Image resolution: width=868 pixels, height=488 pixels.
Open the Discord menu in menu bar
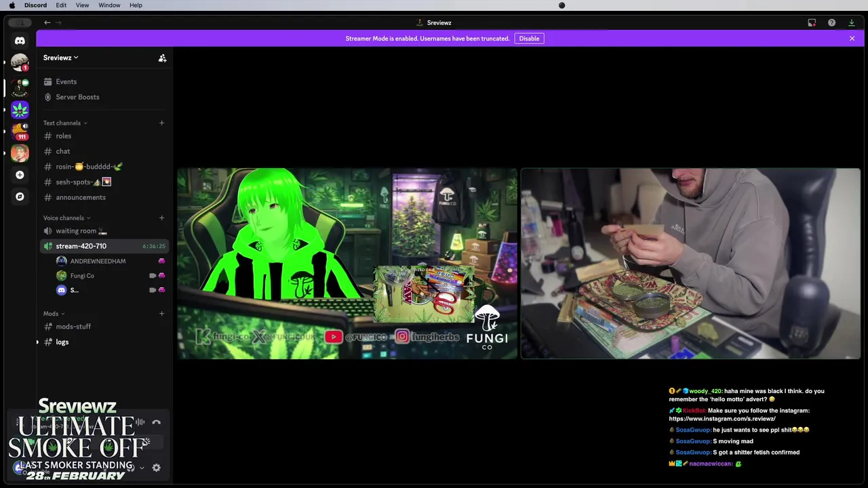[x=35, y=5]
